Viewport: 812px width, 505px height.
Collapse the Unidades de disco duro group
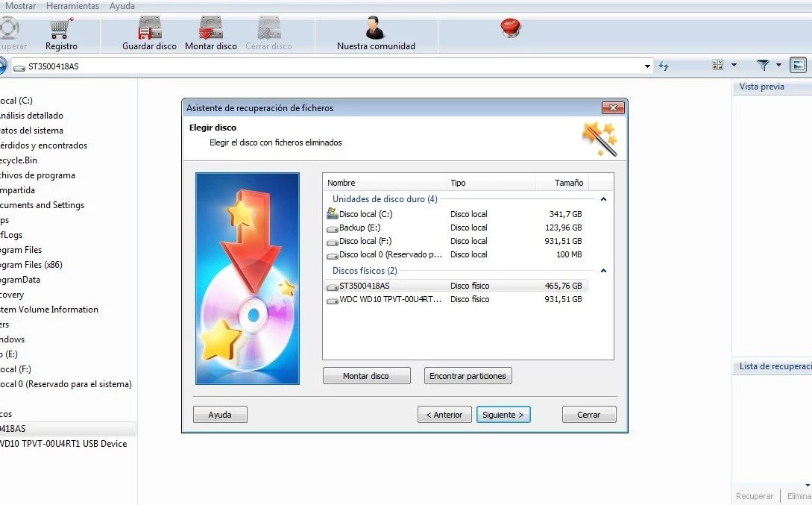tap(603, 199)
